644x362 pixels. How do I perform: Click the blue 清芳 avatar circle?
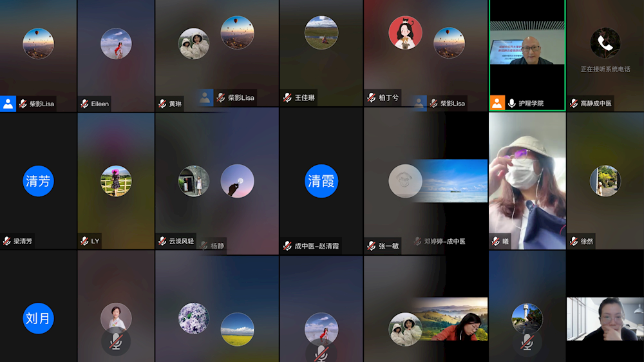click(x=38, y=181)
